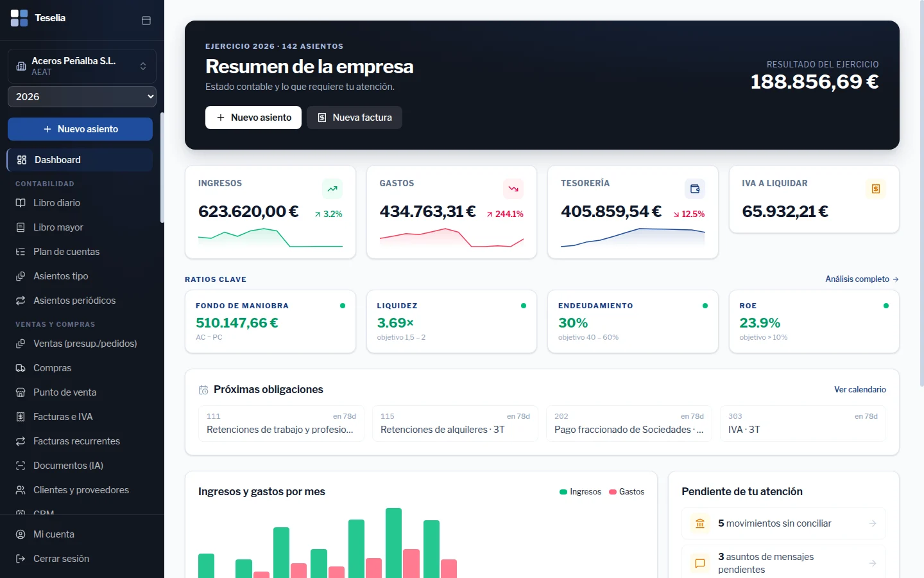This screenshot has height=578, width=924.
Task: Click the Gastos 244.1% change indicator
Action: pos(505,214)
